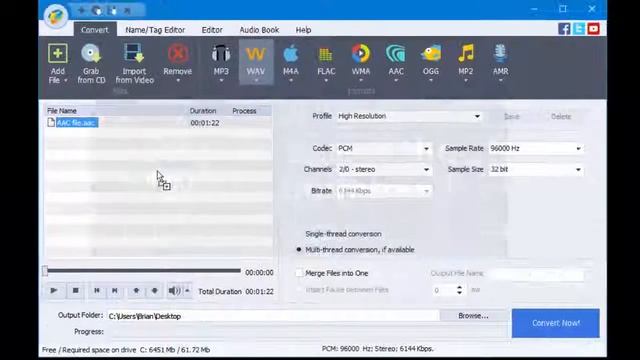Open the Facebook page icon
The width and height of the screenshot is (640, 360).
point(564,29)
